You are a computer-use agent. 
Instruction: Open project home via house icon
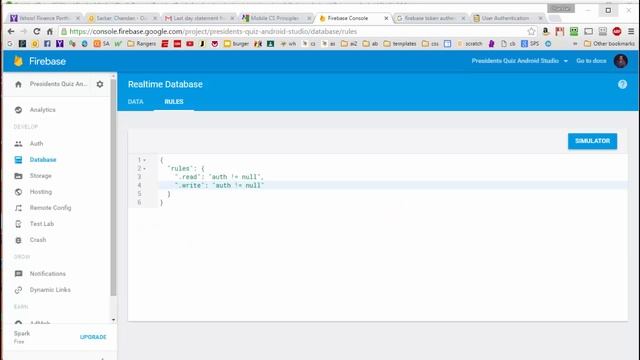coord(18,84)
